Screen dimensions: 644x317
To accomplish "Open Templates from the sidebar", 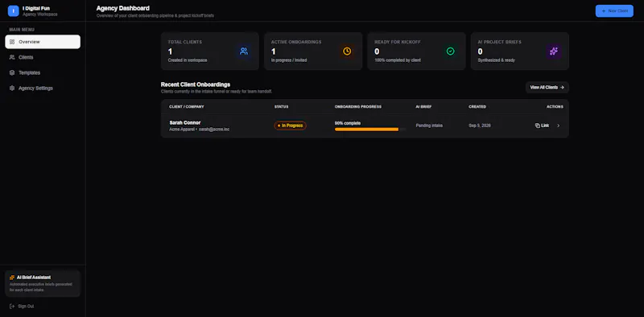I will (x=43, y=72).
